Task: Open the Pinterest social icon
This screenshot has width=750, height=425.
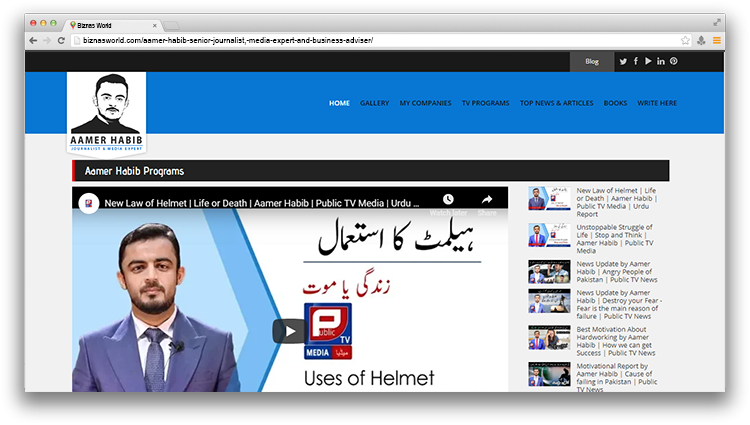Action: [673, 61]
